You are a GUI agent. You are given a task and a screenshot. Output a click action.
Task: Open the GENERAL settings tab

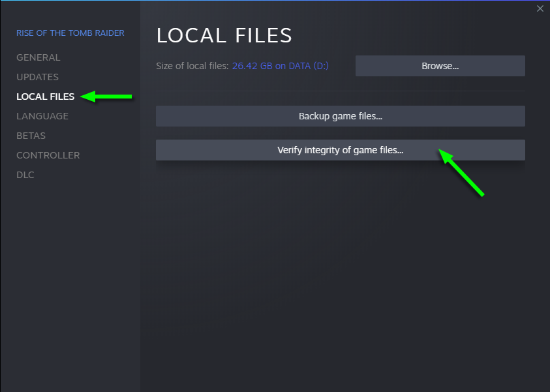[x=38, y=57]
